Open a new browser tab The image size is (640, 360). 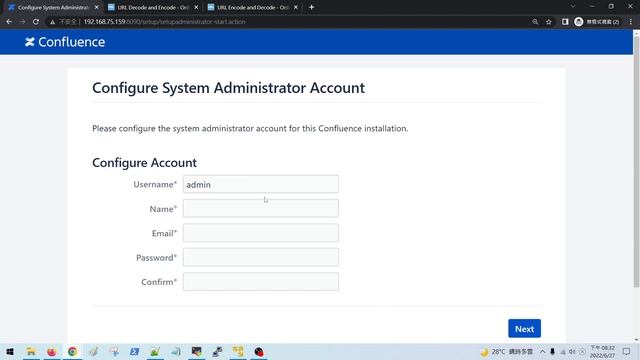click(311, 7)
